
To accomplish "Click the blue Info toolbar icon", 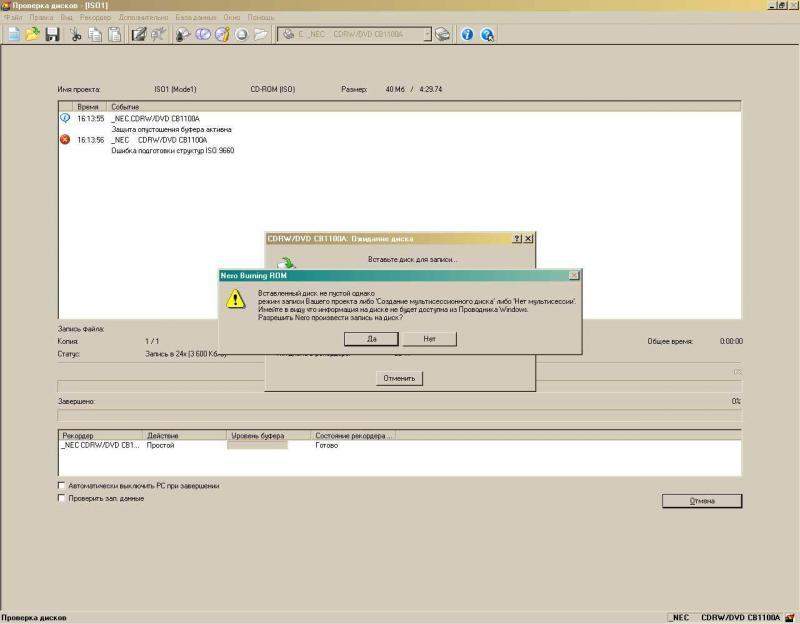I will [467, 35].
